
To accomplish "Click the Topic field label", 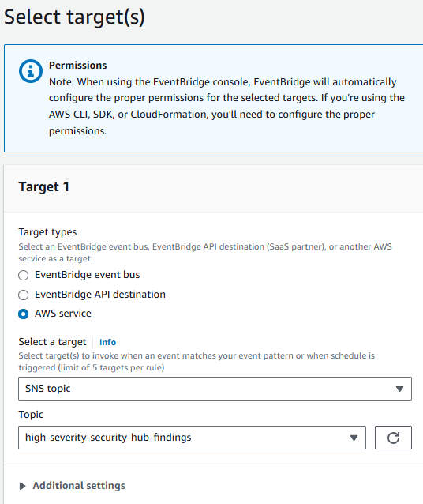I will click(31, 415).
